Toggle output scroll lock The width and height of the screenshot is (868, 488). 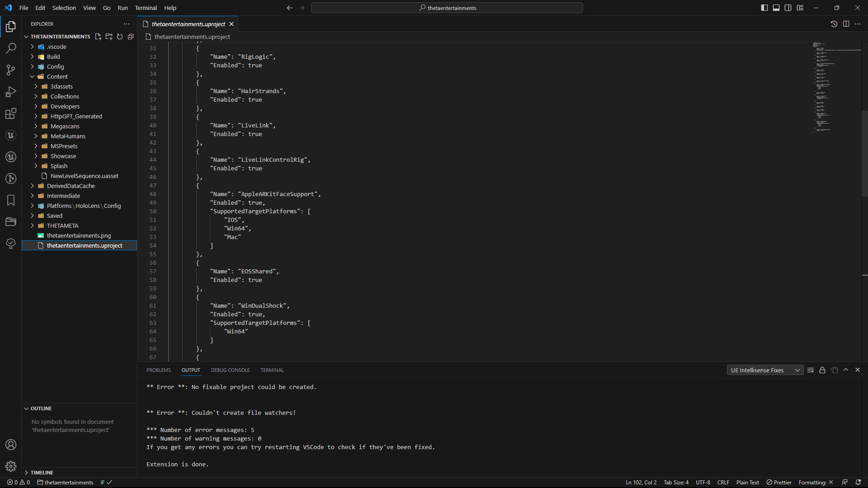822,370
